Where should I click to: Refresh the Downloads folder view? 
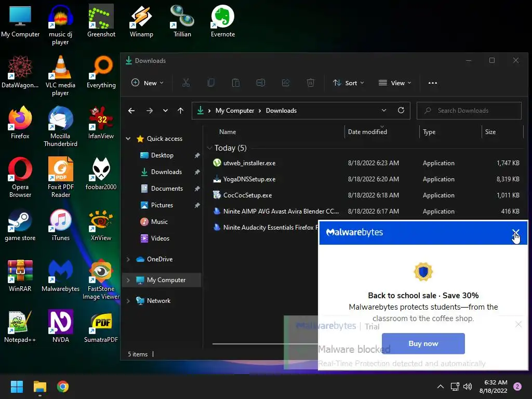tap(401, 110)
